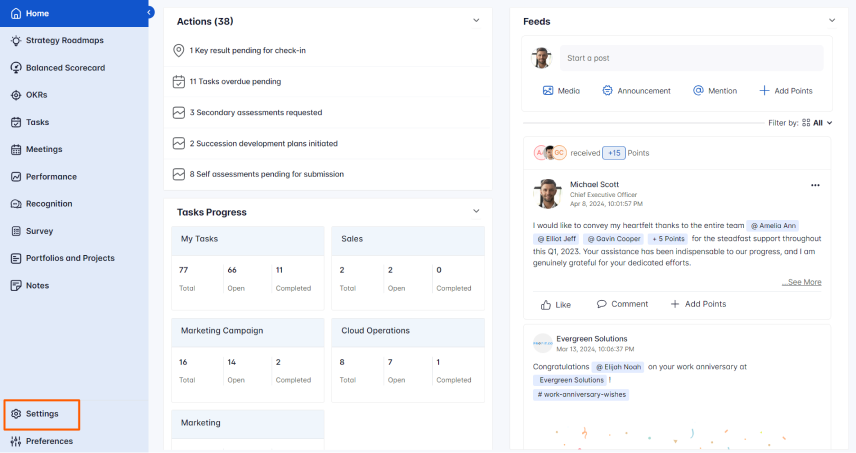Click the Notes icon in sidebar
856x453 pixels.
coord(16,285)
